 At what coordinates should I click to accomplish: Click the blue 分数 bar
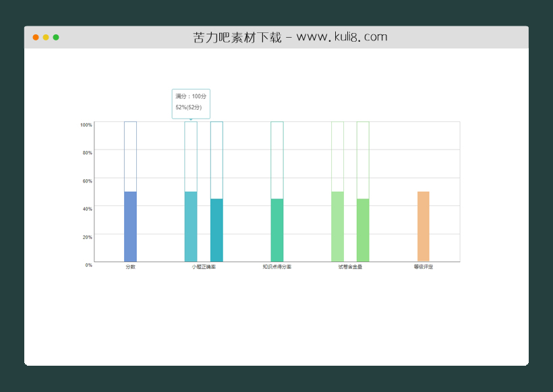(130, 226)
